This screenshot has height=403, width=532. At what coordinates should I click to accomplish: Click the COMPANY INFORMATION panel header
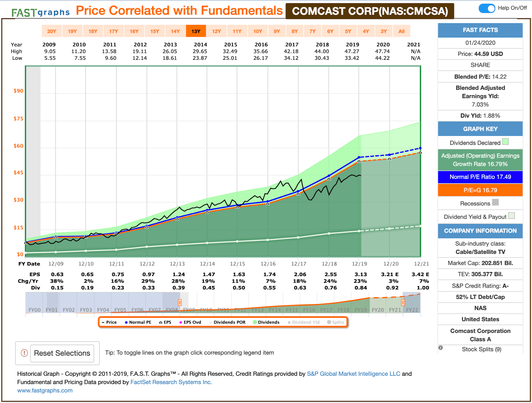[x=480, y=231]
